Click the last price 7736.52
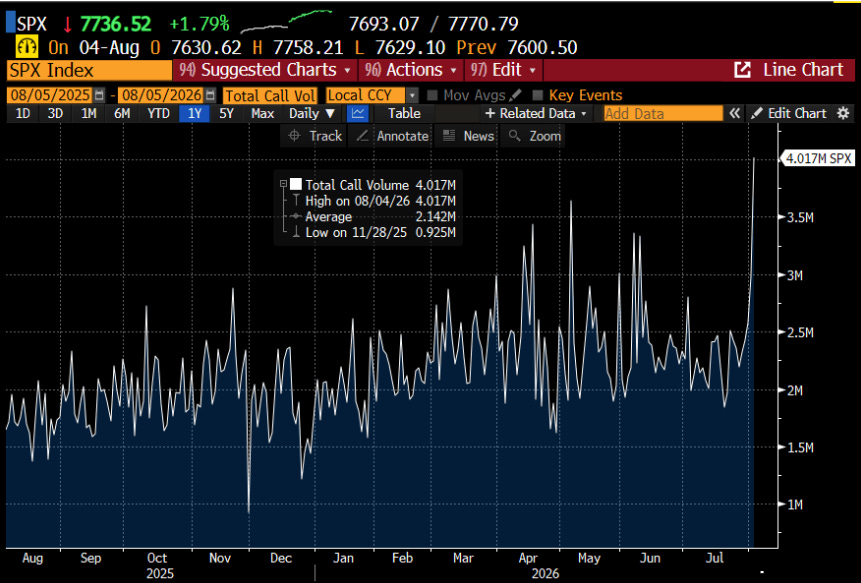The height and width of the screenshot is (583, 861). pyautogui.click(x=115, y=24)
